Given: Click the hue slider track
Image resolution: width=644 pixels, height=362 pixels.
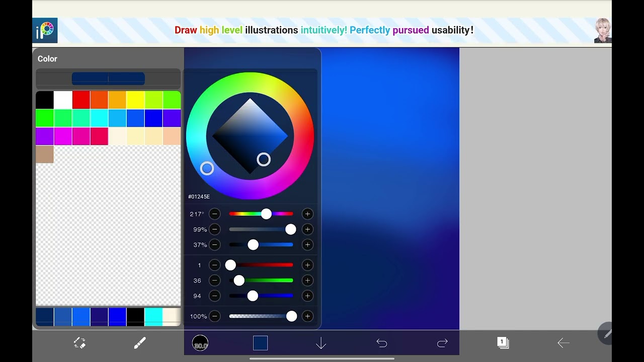Looking at the screenshot, I should [261, 214].
